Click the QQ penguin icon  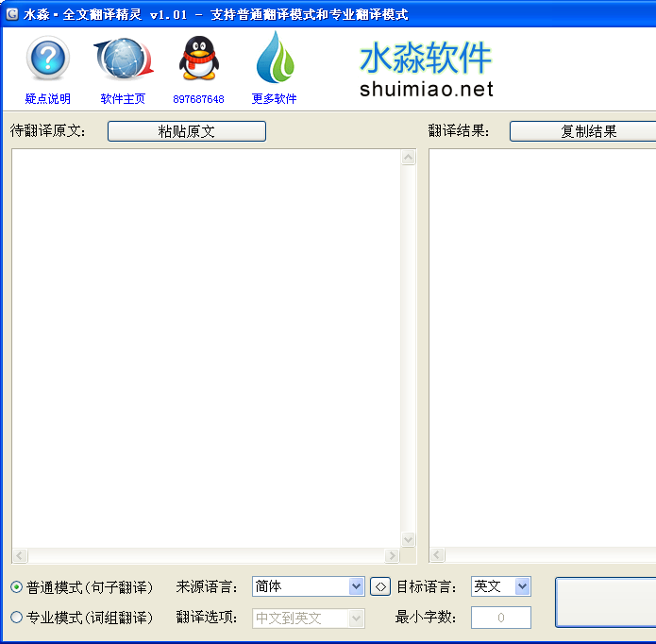click(198, 59)
